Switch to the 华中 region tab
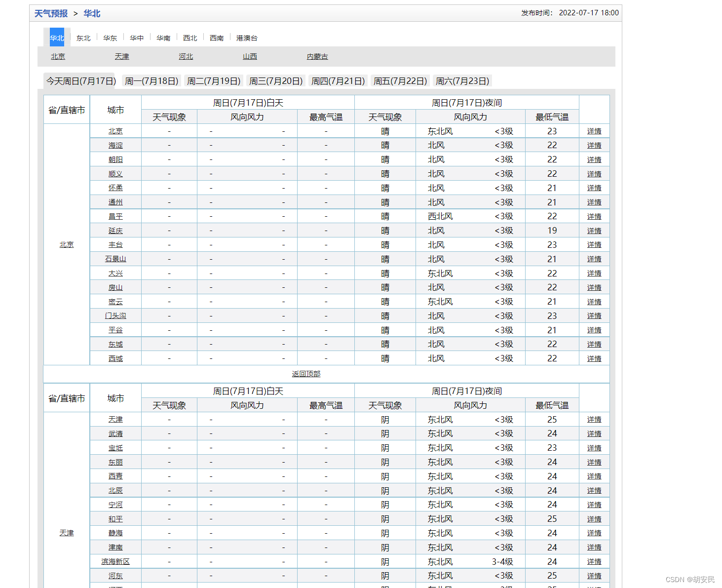Viewport: 722px width, 588px height. coord(137,38)
